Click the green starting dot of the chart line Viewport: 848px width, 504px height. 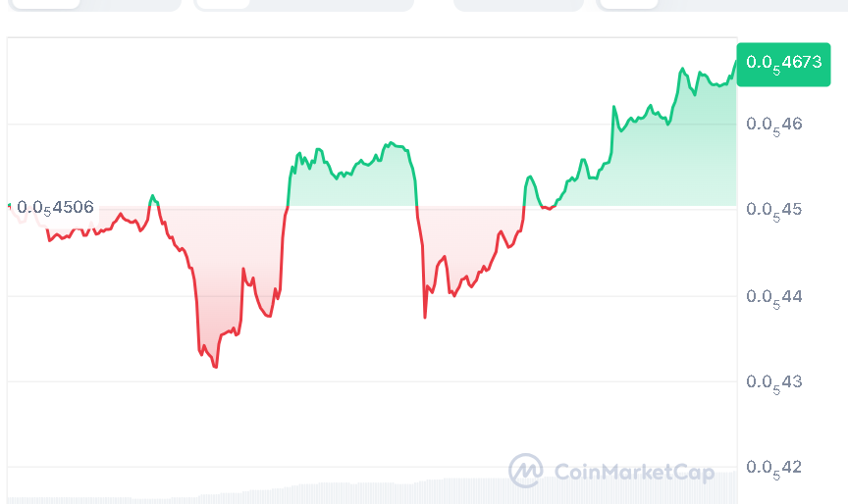click(x=10, y=205)
